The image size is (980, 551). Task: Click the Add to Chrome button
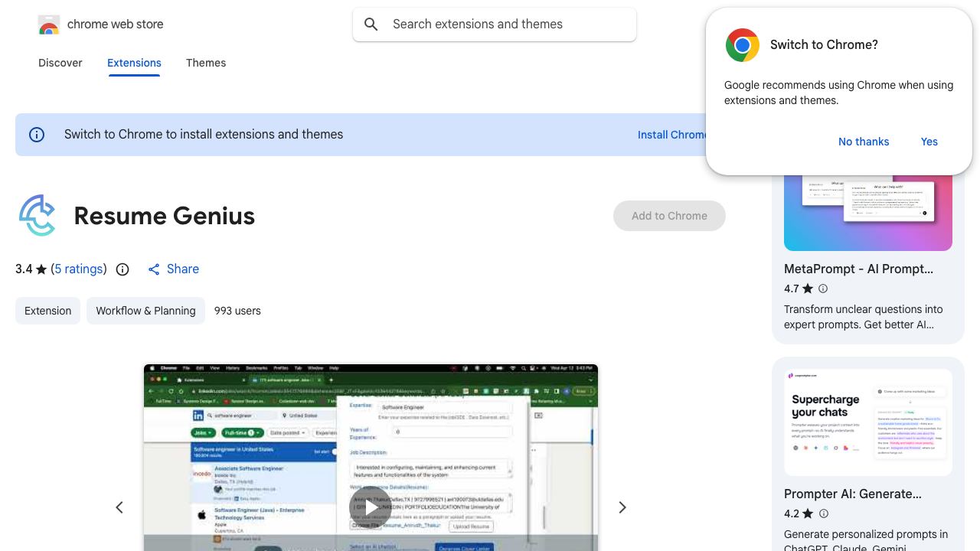point(669,216)
